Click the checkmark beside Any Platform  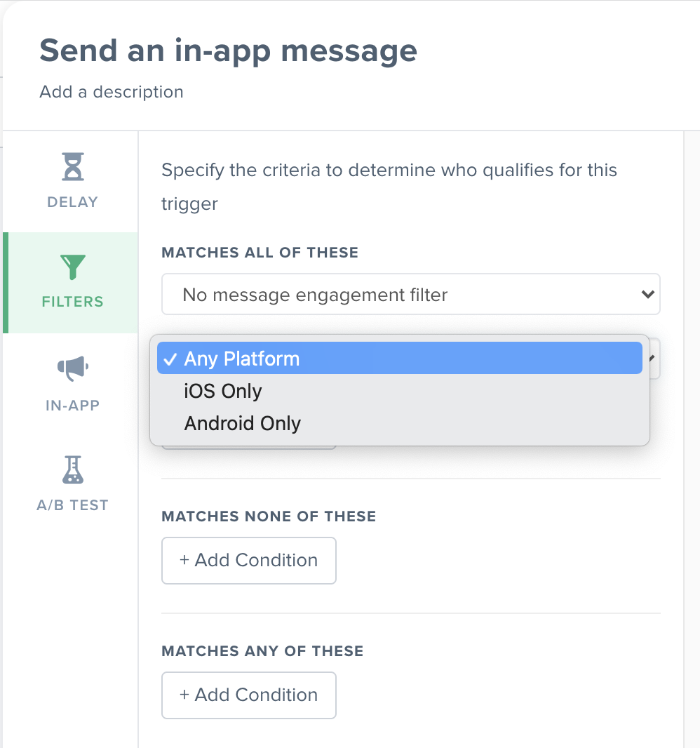pyautogui.click(x=170, y=359)
